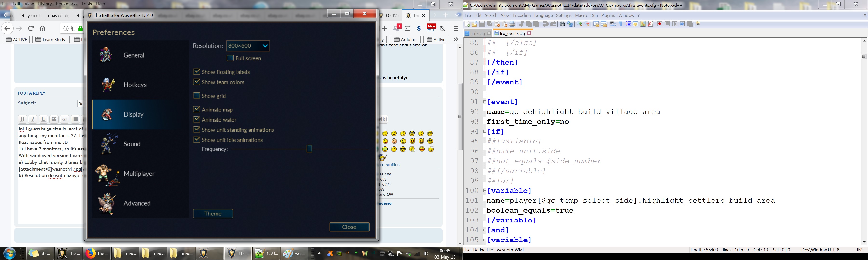
Task: Collapse the [event] fold on line 91
Action: pos(485,102)
